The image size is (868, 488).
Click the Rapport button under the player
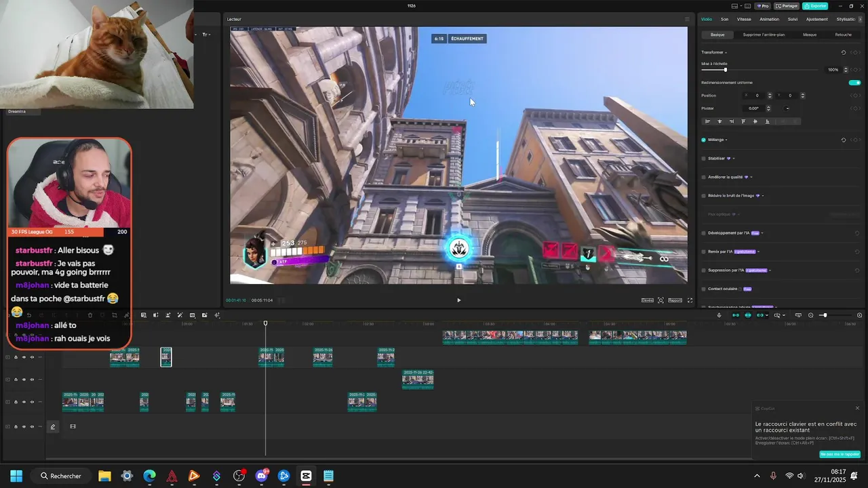pos(675,300)
